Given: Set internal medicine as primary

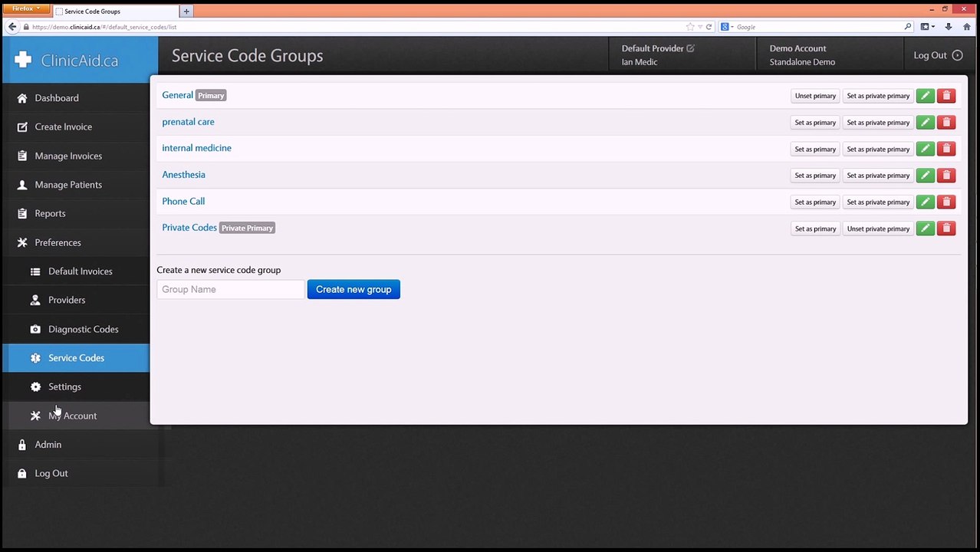Looking at the screenshot, I should pos(815,149).
